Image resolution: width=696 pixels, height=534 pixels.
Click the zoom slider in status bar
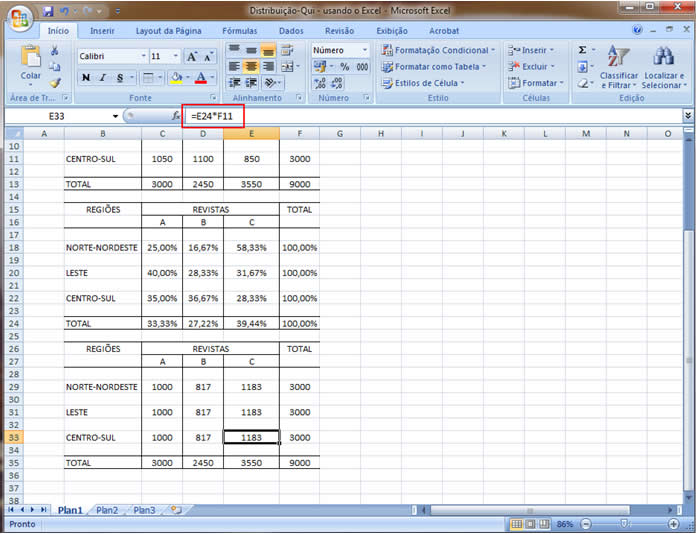click(623, 524)
